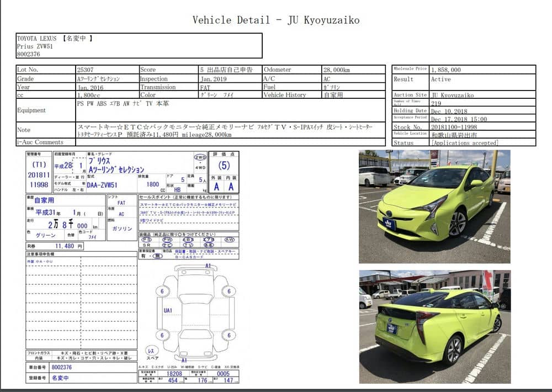This screenshot has width=552, height=392.
Task: Click the circled 2WD drivetrain mark
Action: point(200,157)
